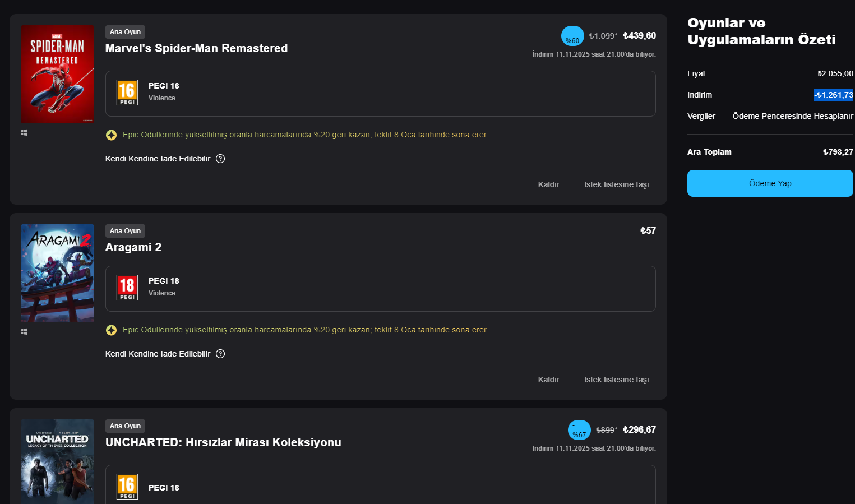Image resolution: width=855 pixels, height=504 pixels.
Task: Open self-refund help icon under Aragami 2
Action: tap(220, 354)
